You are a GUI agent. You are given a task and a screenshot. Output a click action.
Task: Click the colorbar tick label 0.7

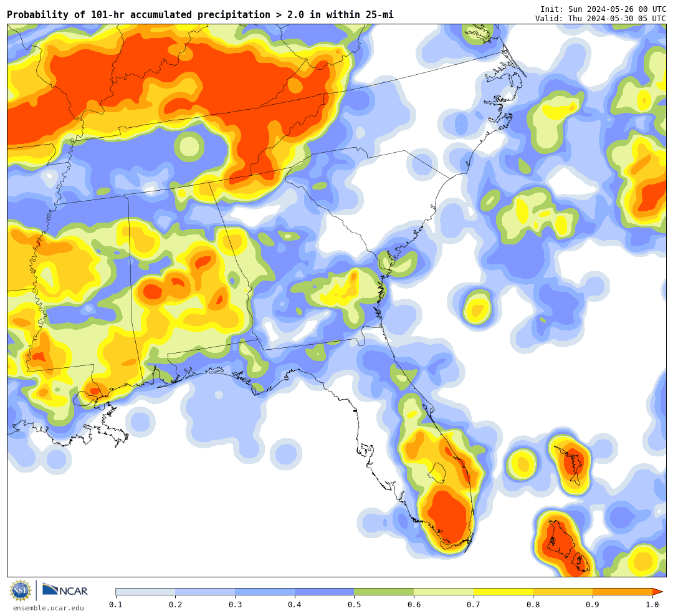pos(474,605)
